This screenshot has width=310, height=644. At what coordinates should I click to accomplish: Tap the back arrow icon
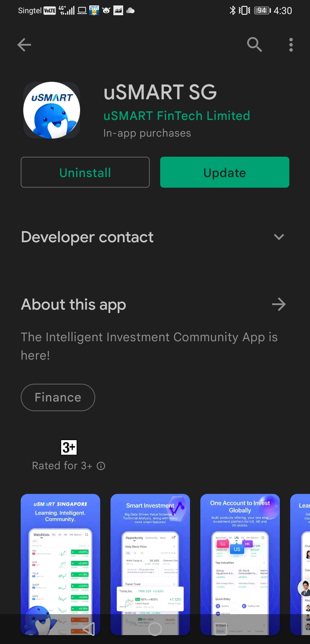tap(24, 45)
